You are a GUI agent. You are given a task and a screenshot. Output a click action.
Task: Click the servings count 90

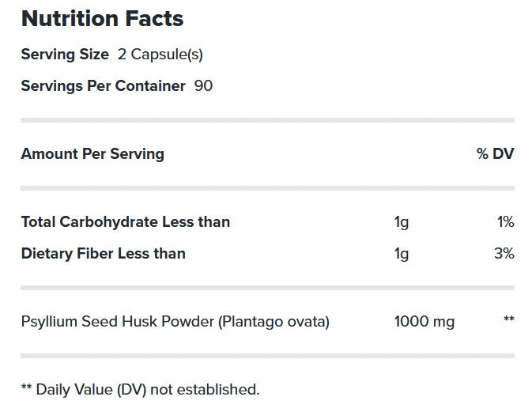203,85
